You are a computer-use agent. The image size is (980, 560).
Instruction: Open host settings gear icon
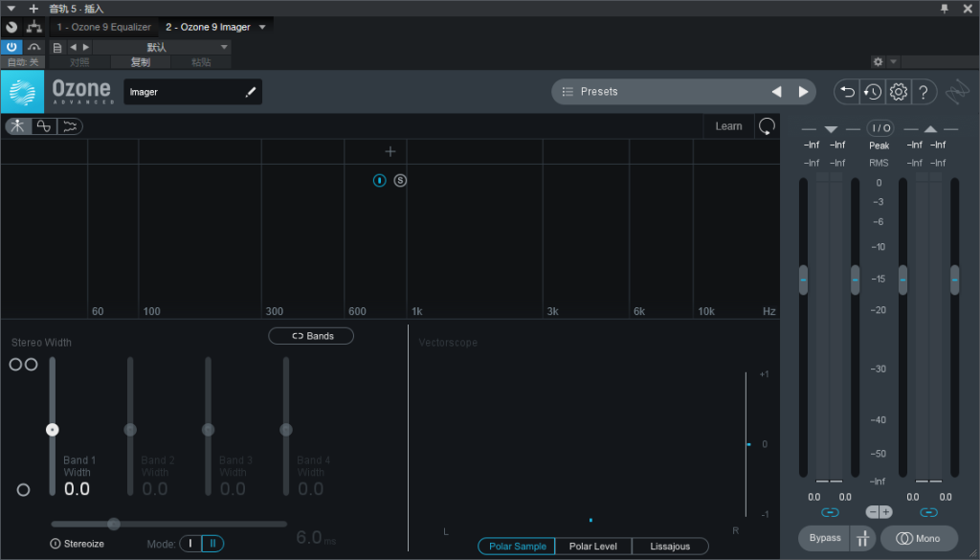pos(879,62)
